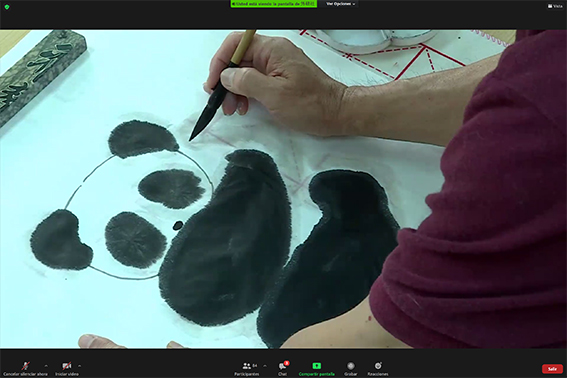This screenshot has width=567, height=378.
Task: Click the unread badge on Chat icon
Action: coord(286,363)
